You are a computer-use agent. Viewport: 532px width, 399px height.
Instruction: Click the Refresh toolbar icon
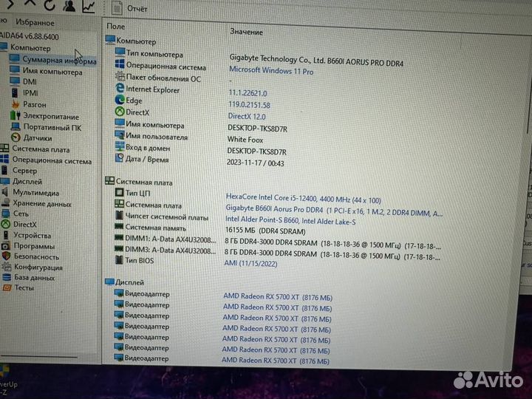[x=50, y=4]
